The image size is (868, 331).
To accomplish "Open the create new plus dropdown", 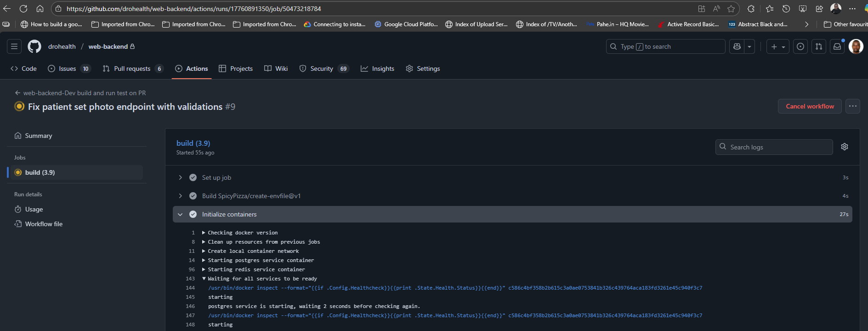I will [x=778, y=46].
